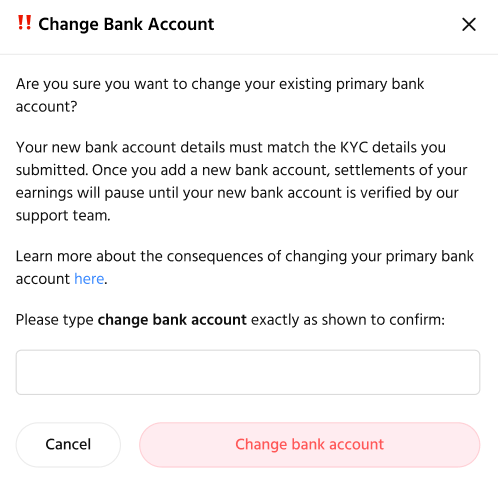Image resolution: width=498 pixels, height=482 pixels.
Task: Close the Change Bank Account dialog
Action: point(469,24)
